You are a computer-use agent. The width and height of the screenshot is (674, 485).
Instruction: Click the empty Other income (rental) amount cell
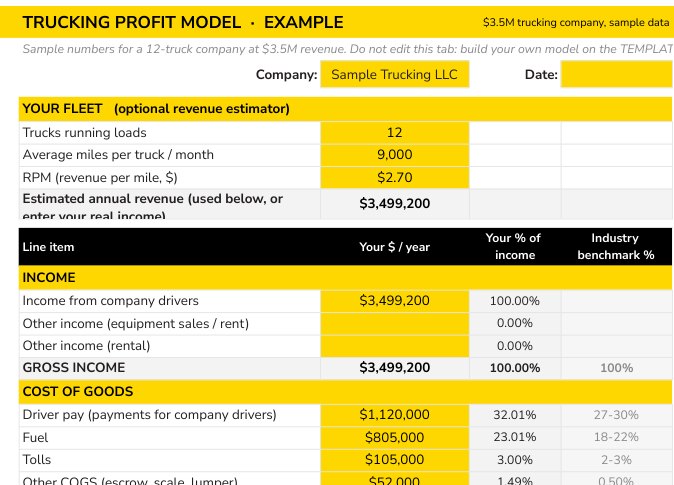[x=395, y=346]
